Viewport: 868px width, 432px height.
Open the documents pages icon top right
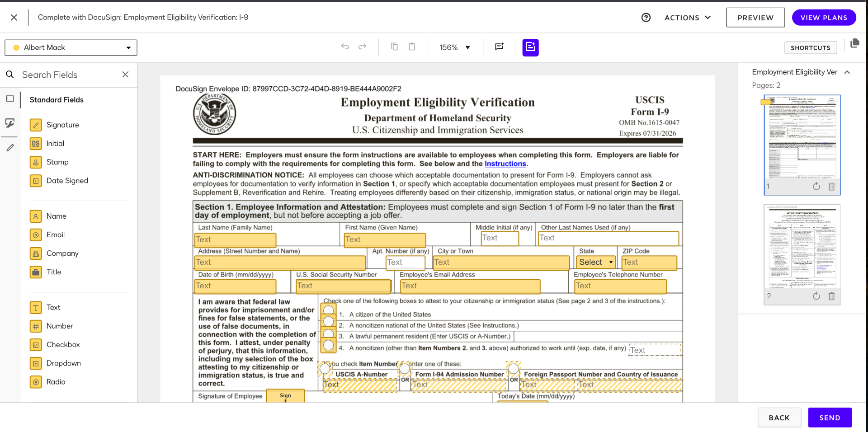point(854,43)
